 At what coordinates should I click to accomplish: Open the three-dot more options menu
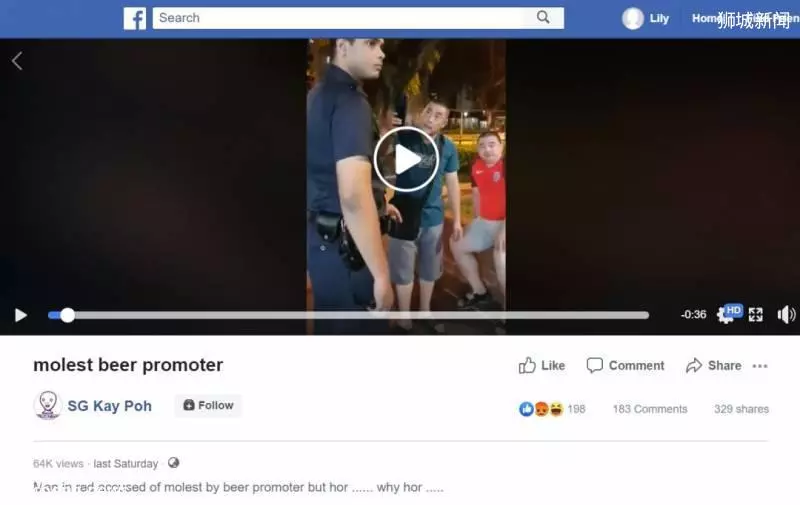pos(760,366)
